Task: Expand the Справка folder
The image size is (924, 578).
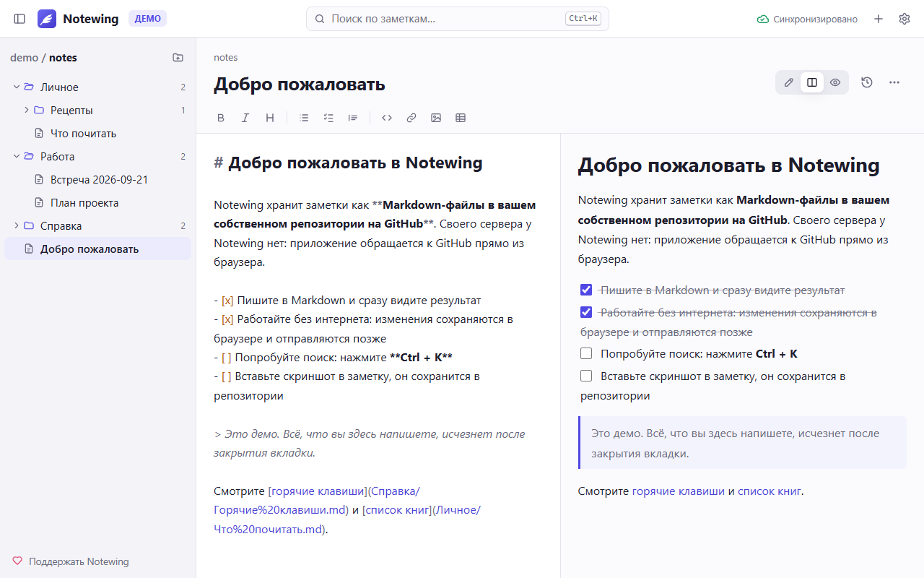Action: [17, 226]
